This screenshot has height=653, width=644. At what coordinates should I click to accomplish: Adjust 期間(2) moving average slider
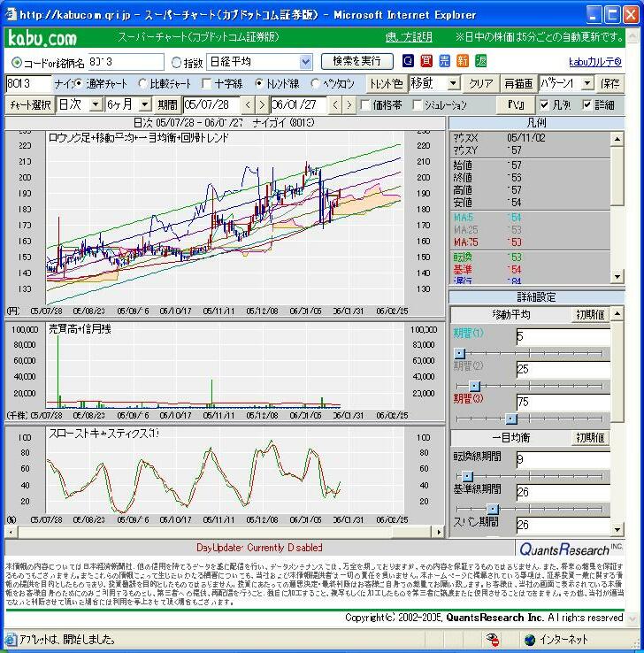point(474,386)
